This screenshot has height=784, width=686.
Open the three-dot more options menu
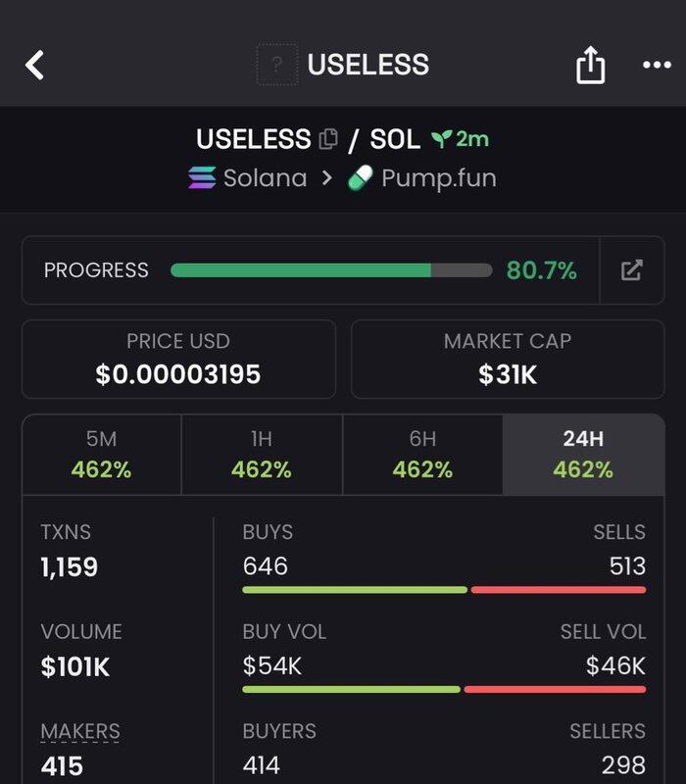click(656, 66)
